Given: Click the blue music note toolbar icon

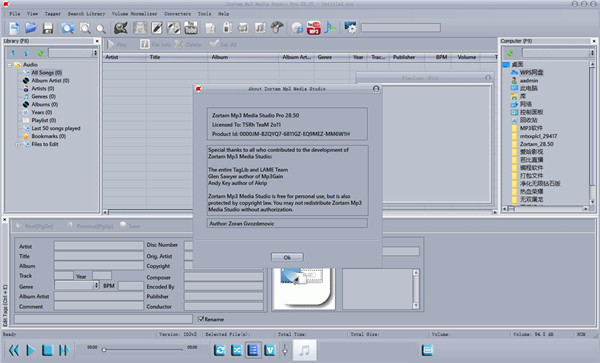Looking at the screenshot, I should pyautogui.click(x=330, y=28).
